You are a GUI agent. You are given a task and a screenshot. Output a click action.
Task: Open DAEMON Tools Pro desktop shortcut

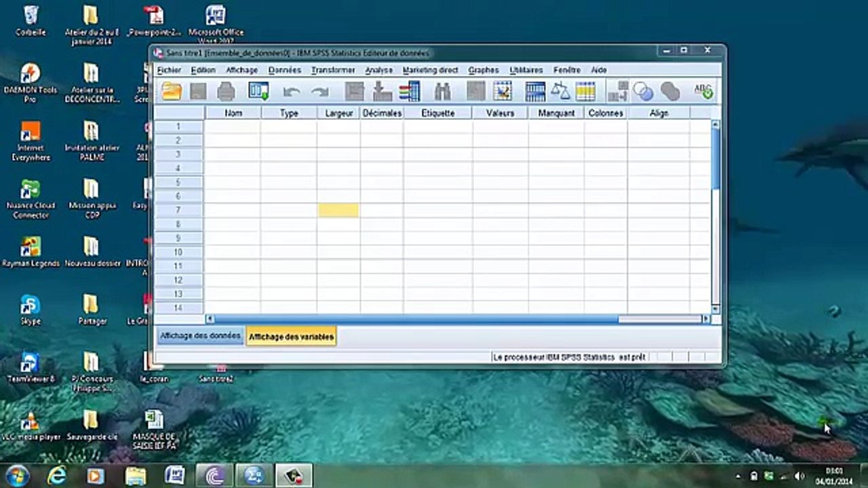click(31, 83)
